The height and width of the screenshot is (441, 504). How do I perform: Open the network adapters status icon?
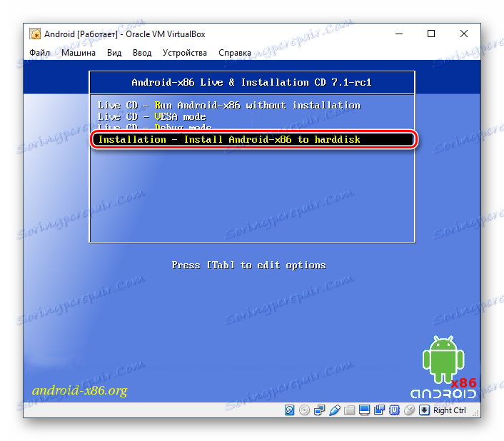coord(319,410)
